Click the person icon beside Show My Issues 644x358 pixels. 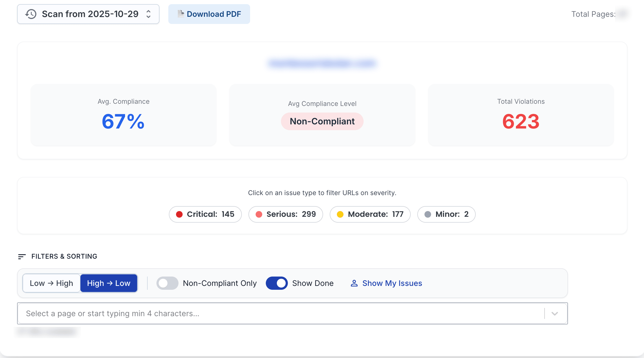(x=355, y=283)
